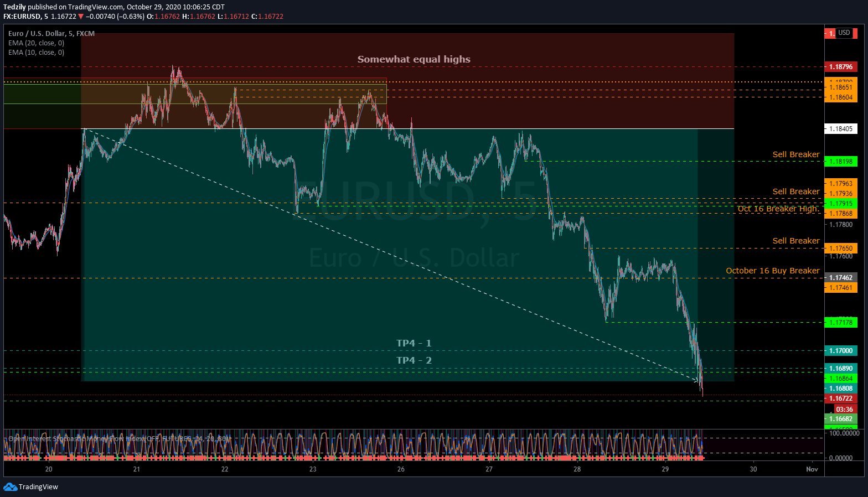Click the header open value O:1.16762
Screen dimensions: 868x497
tap(163, 17)
